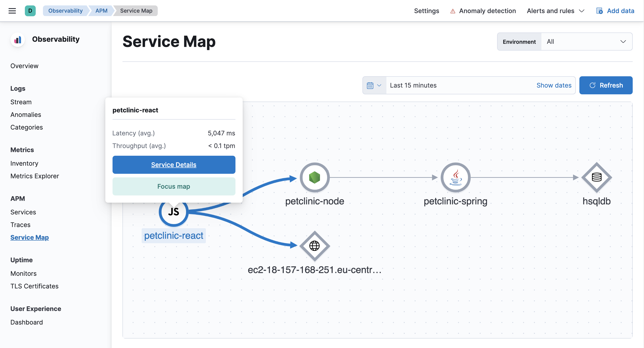
Task: Expand Alerts and rules menu
Action: point(555,11)
